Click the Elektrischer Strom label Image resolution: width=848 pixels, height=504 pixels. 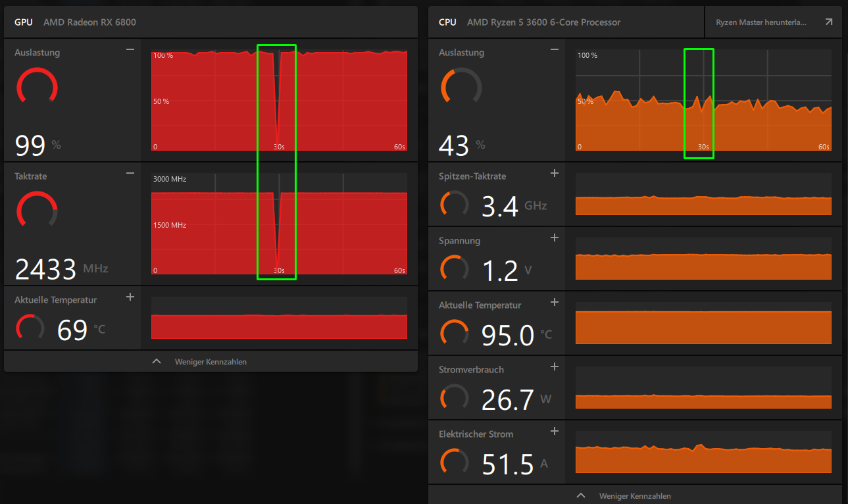pyautogui.click(x=476, y=434)
